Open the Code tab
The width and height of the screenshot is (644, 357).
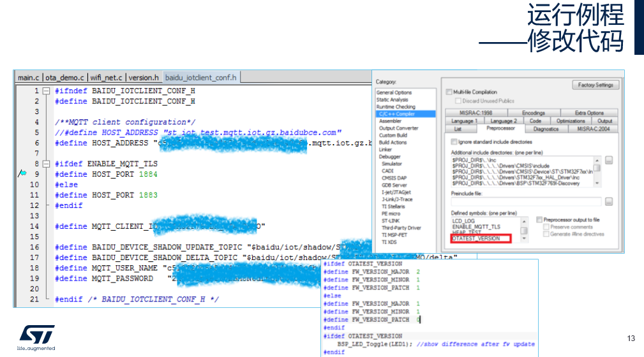(x=535, y=121)
